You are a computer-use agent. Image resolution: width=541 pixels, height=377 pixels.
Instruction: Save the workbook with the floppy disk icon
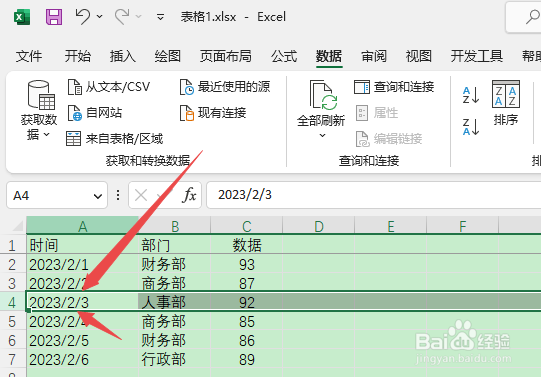[x=54, y=17]
